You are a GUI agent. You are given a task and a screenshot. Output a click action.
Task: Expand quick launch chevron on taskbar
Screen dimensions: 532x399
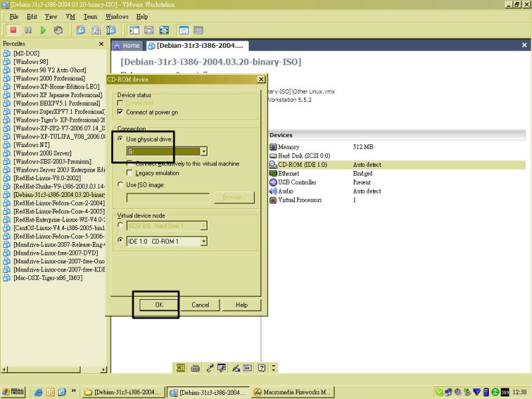tap(73, 391)
